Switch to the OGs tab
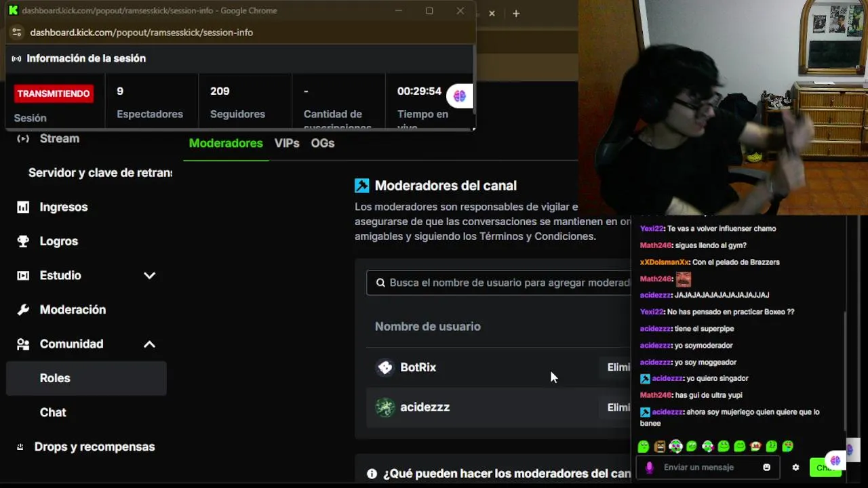This screenshot has width=868, height=488. pyautogui.click(x=323, y=143)
